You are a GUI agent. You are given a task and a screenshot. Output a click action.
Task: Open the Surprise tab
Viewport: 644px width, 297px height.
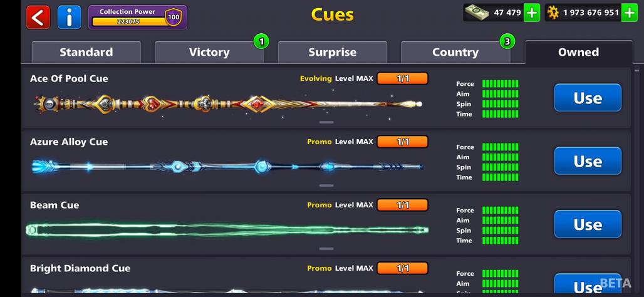[x=332, y=52]
